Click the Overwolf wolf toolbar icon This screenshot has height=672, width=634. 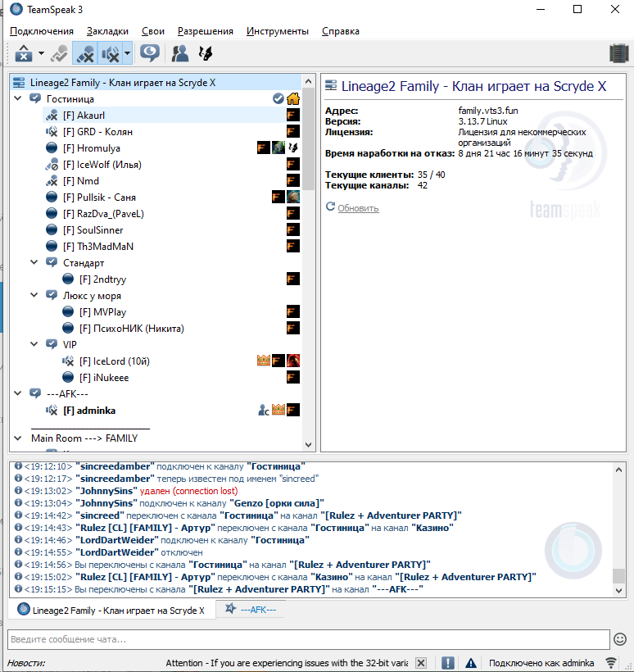pyautogui.click(x=206, y=54)
